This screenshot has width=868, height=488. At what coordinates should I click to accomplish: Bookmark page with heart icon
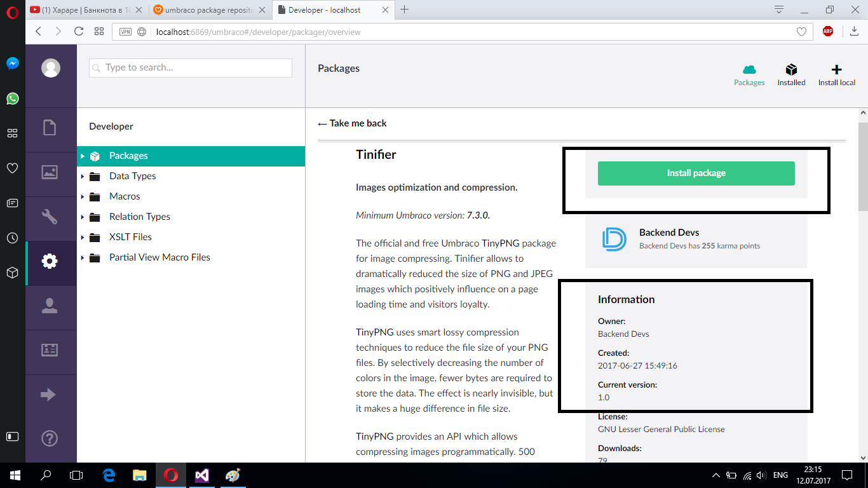(801, 32)
